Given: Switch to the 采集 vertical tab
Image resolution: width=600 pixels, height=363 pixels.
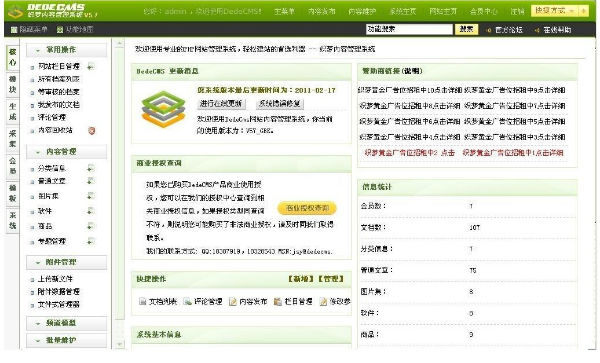Looking at the screenshot, I should pyautogui.click(x=12, y=139).
